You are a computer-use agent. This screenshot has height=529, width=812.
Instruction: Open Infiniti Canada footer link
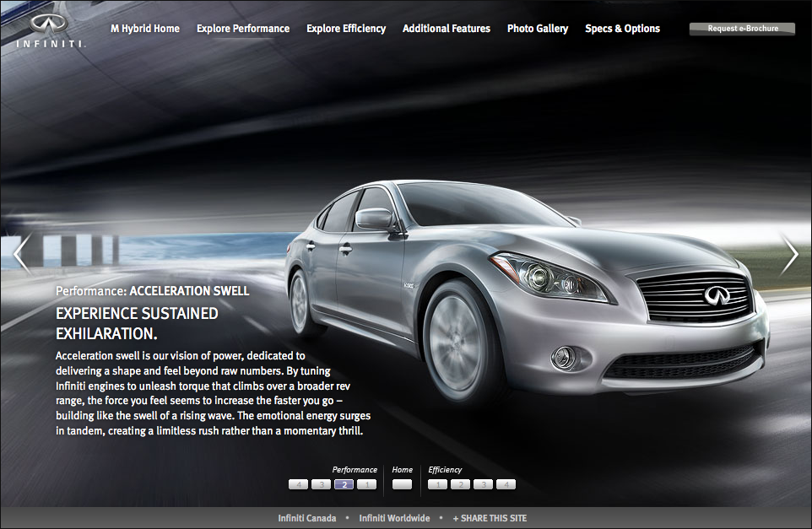pos(307,518)
